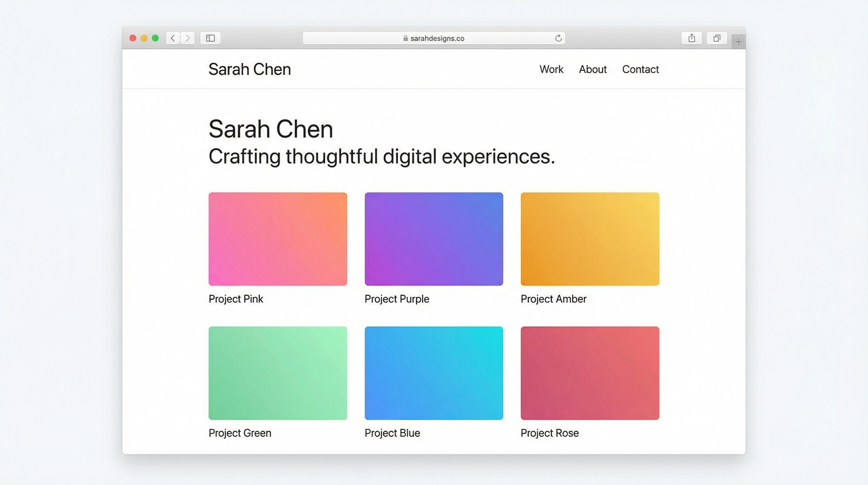Click the forward navigation arrow

coord(188,38)
